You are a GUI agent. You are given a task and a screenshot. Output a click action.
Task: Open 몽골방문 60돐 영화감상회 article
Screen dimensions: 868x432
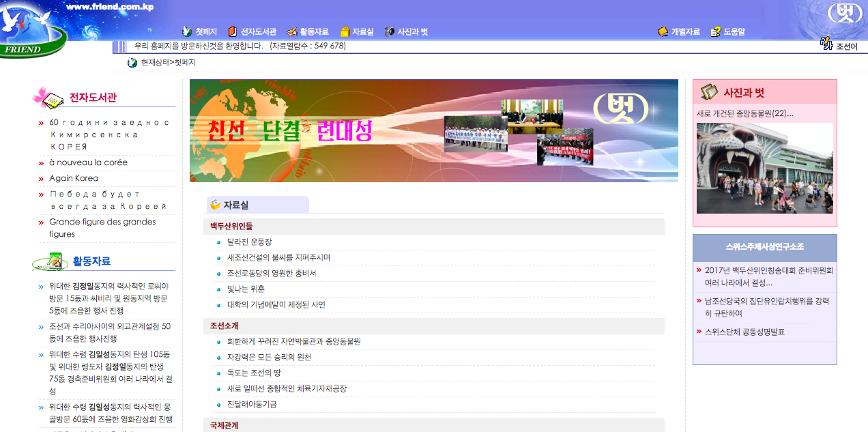[111, 413]
